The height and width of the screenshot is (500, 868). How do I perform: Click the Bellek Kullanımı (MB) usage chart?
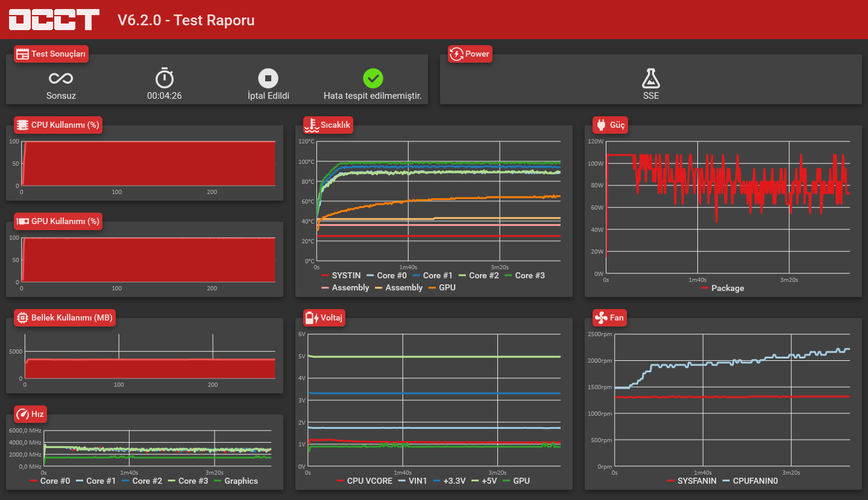click(149, 355)
